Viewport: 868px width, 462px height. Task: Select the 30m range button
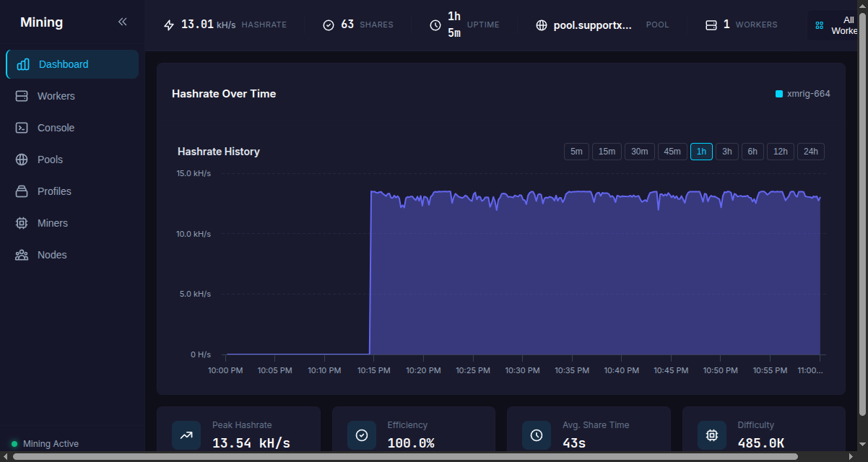(639, 152)
